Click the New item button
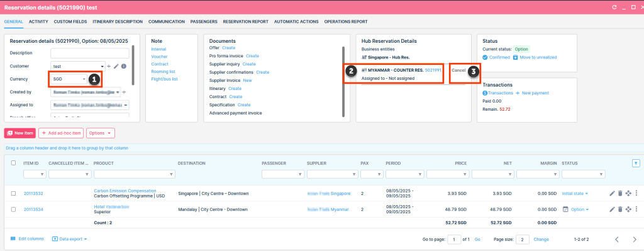644x251 pixels. pyautogui.click(x=20, y=133)
